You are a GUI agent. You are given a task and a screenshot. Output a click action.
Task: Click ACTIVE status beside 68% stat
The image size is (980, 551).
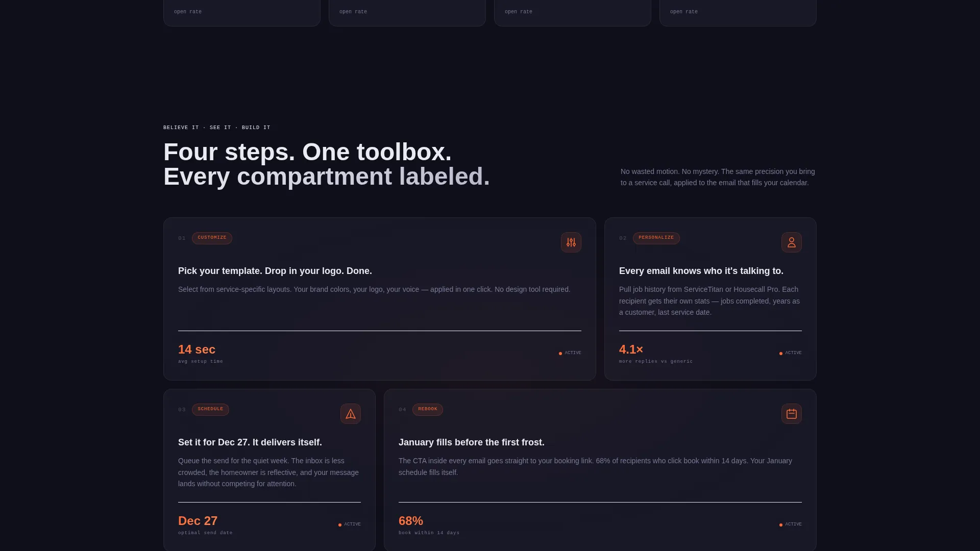(791, 524)
